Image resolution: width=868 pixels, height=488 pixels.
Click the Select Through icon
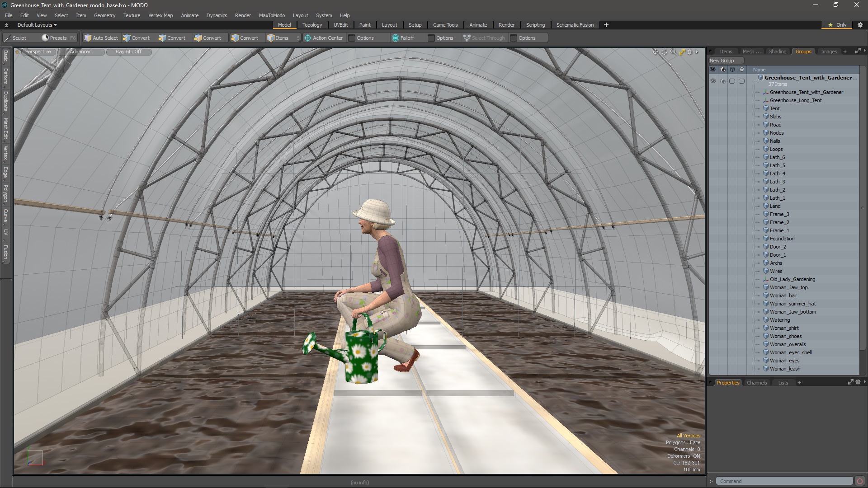pyautogui.click(x=467, y=38)
